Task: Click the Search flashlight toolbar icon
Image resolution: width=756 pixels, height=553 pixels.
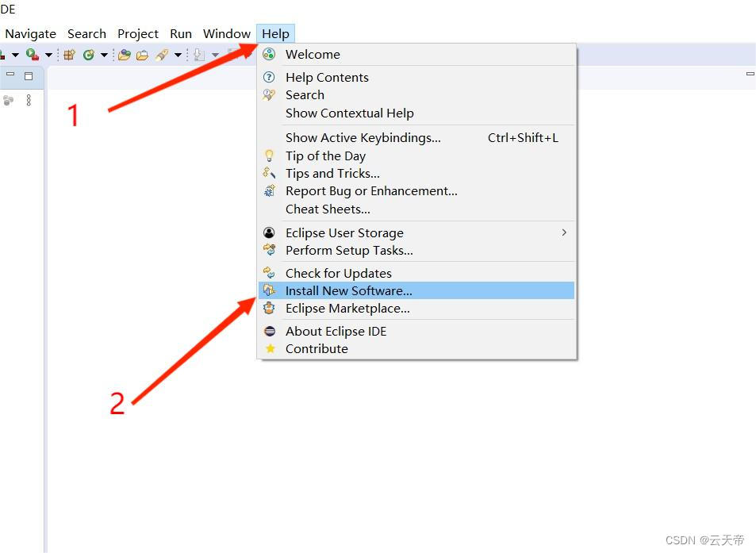Action: [x=162, y=55]
